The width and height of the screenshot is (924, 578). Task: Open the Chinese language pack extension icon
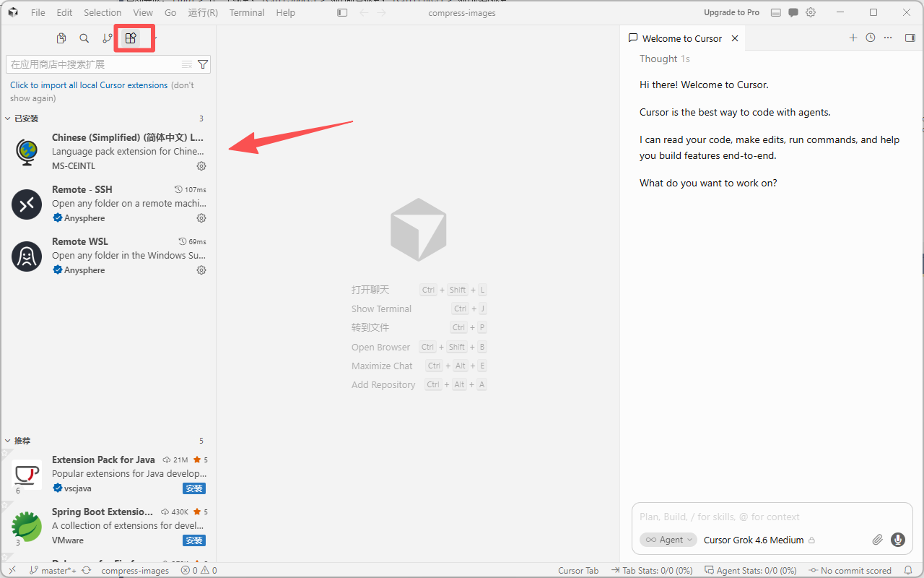coord(27,152)
